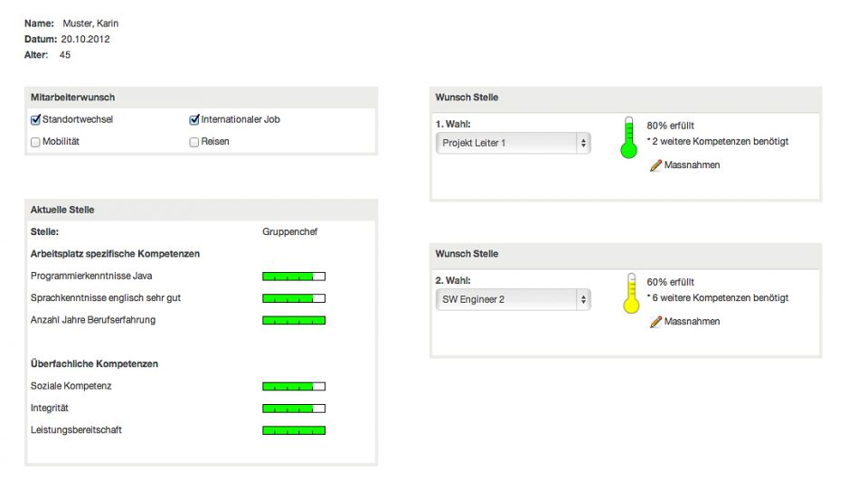The width and height of the screenshot is (868, 489).
Task: Open Massnahmen link for 2. Wahl
Action: click(x=692, y=322)
